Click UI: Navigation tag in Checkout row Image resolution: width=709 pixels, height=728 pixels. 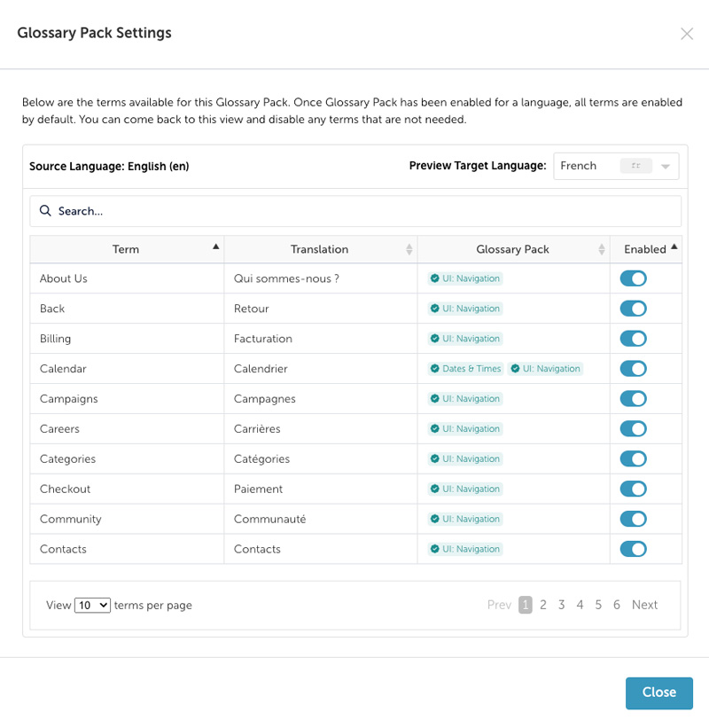(465, 489)
